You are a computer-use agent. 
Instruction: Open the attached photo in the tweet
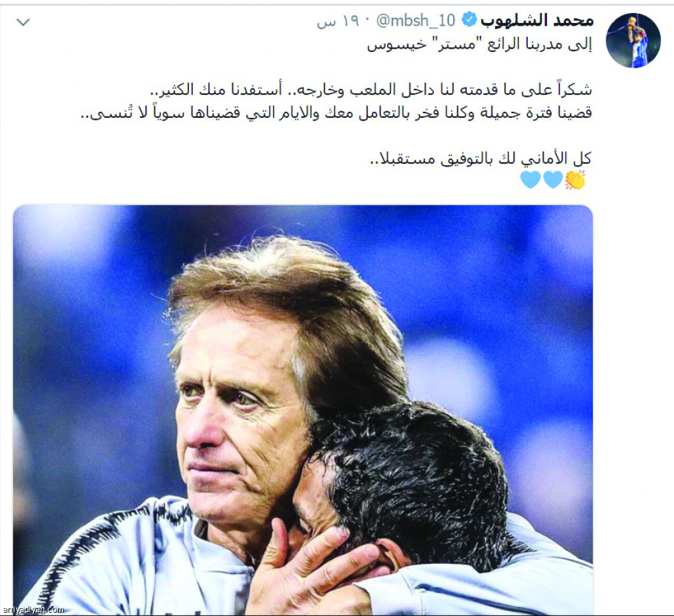tap(303, 409)
